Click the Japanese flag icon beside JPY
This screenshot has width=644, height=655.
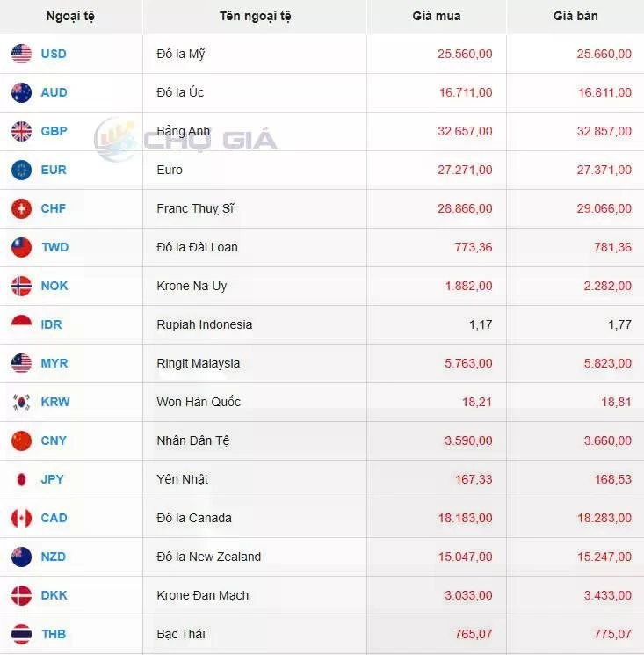tap(22, 479)
